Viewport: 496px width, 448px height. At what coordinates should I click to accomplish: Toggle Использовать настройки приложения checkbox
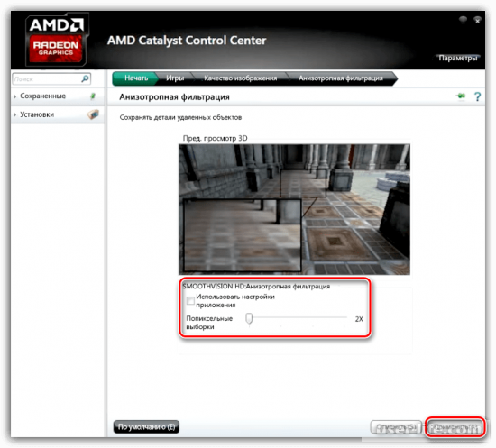pyautogui.click(x=190, y=300)
